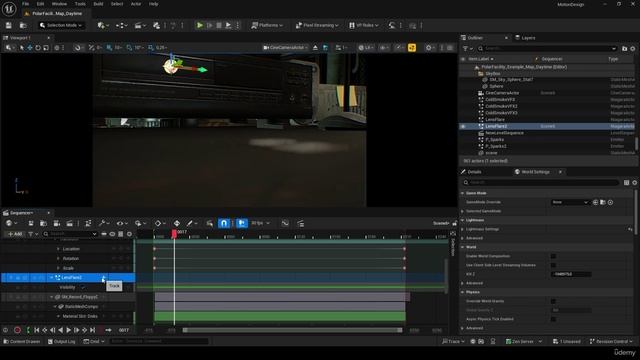Open the Outliner settings gear icon
Viewport: 640px width, 360px height.
633,49
